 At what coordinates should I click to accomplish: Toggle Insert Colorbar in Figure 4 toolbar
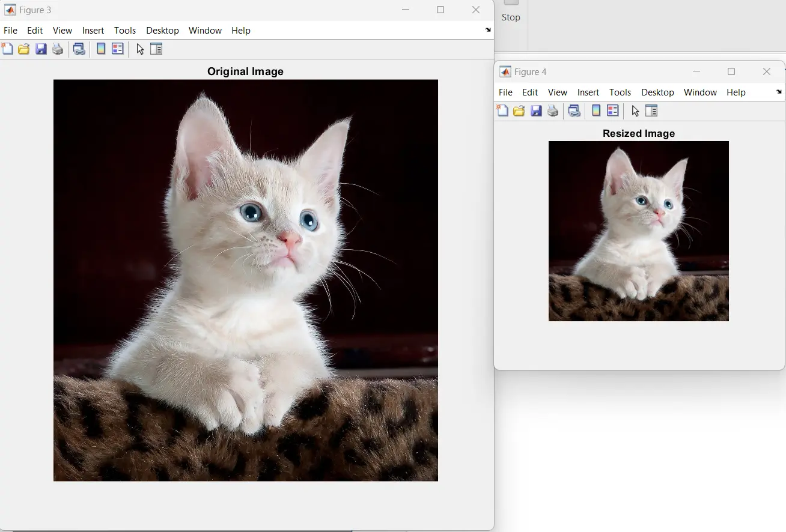[596, 111]
